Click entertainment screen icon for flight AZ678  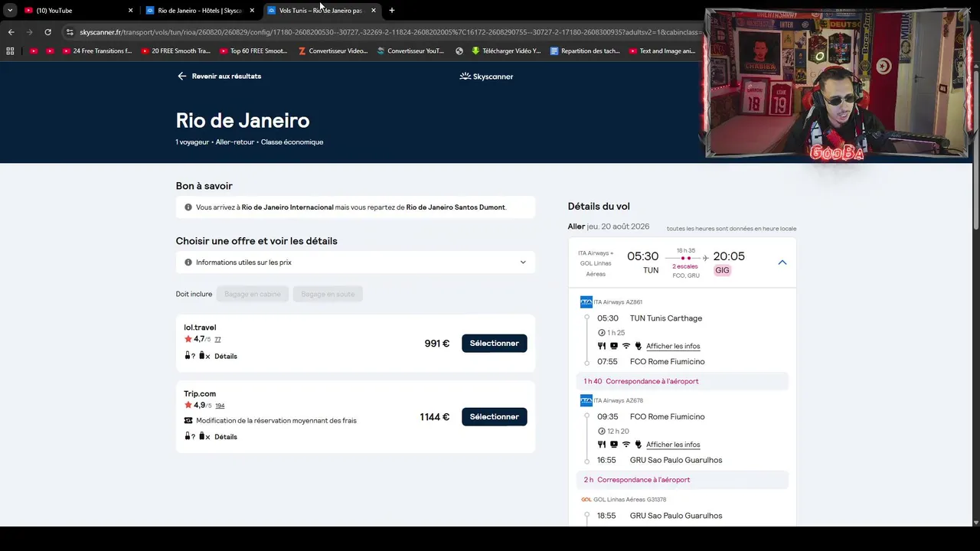[614, 445]
